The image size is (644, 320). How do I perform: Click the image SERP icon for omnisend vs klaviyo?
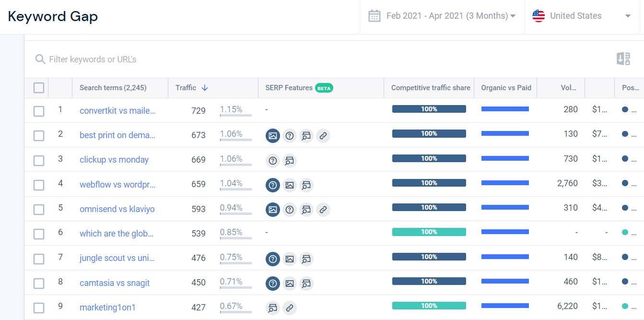(273, 210)
